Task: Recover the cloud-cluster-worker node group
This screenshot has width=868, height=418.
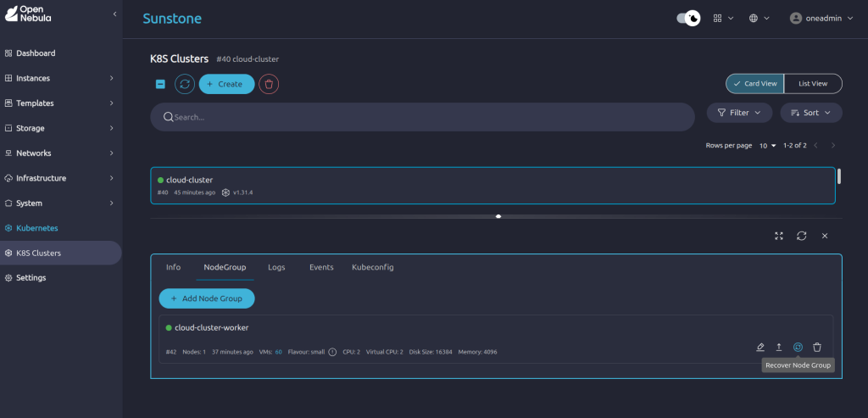Action: (x=798, y=347)
